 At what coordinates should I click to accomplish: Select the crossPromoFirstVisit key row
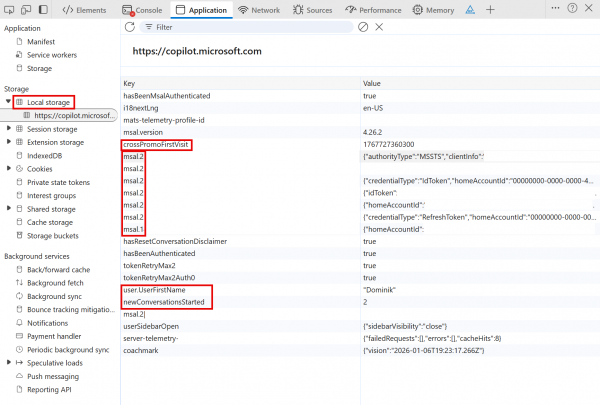point(156,145)
